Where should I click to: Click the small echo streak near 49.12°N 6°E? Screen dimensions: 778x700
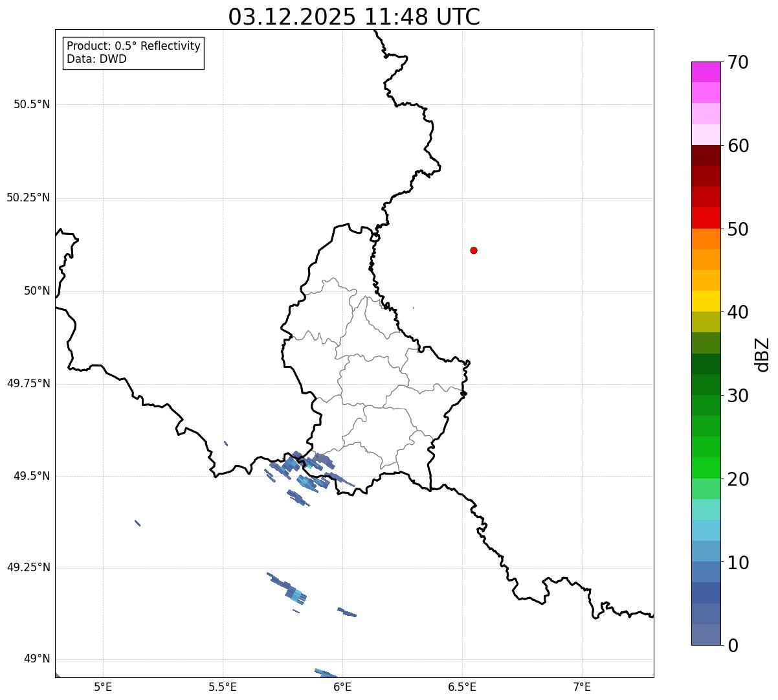[x=347, y=612]
